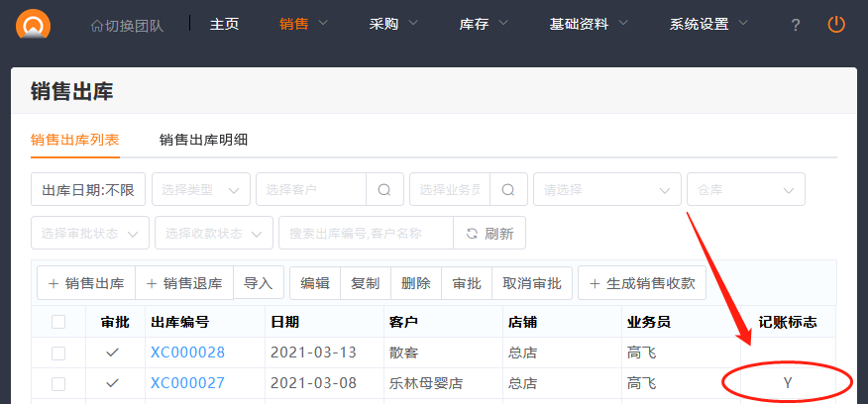Open the 选择类型 dropdown

[x=201, y=189]
